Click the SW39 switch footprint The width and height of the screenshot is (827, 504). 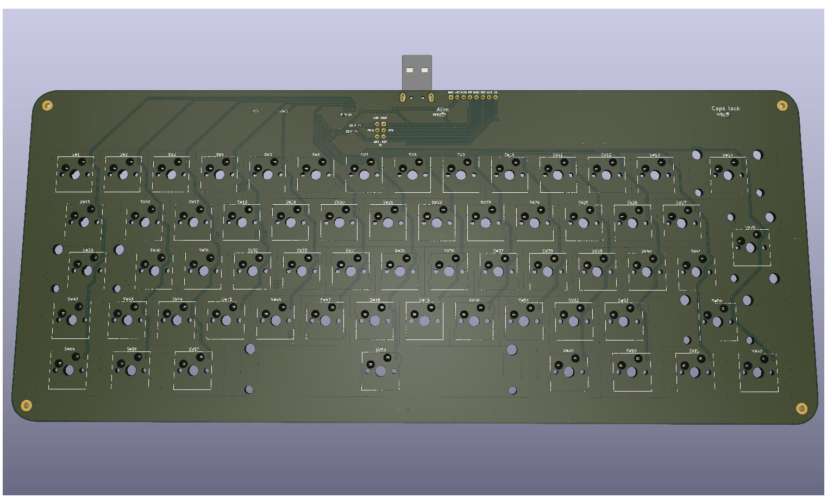[597, 271]
